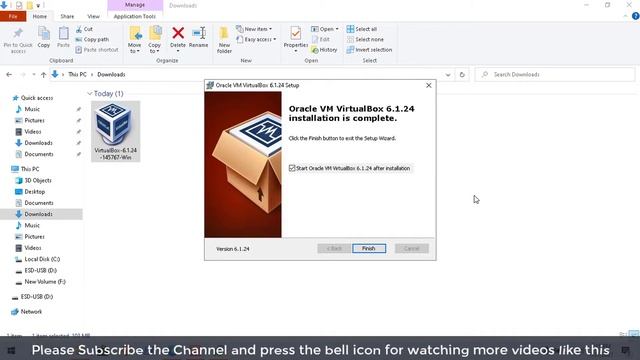Click Edit in the Open group
640x360 pixels.
tap(321, 40)
